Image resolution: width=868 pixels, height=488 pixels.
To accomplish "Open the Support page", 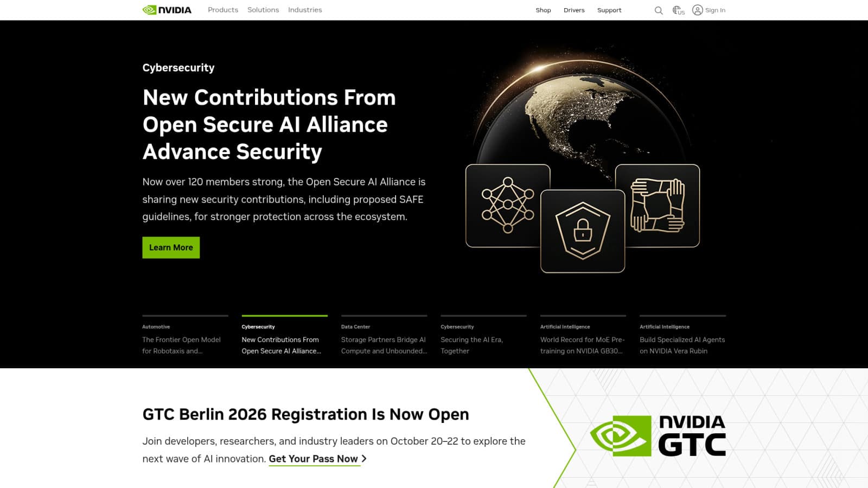I will pyautogui.click(x=609, y=10).
